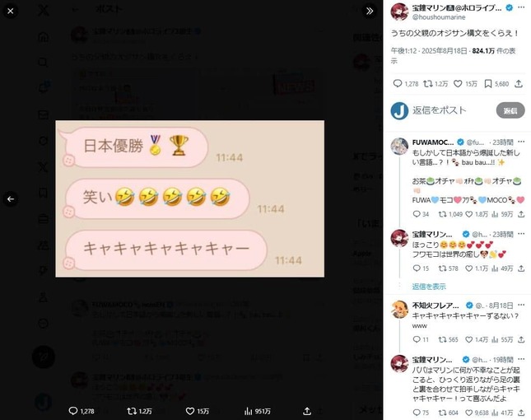Click the share icon below the image
This screenshot has height=420, width=531.
tap(307, 411)
